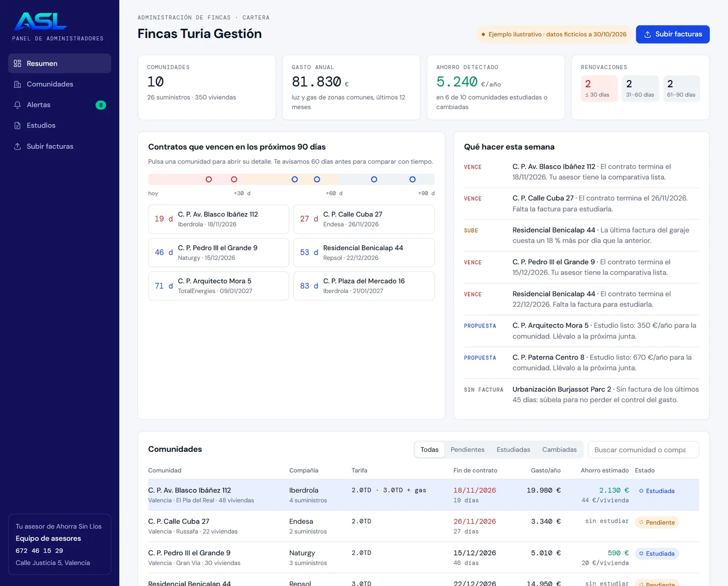Switch to the Cambiadas filter tab
Viewport: 728px width, 586px height.
pyautogui.click(x=559, y=450)
